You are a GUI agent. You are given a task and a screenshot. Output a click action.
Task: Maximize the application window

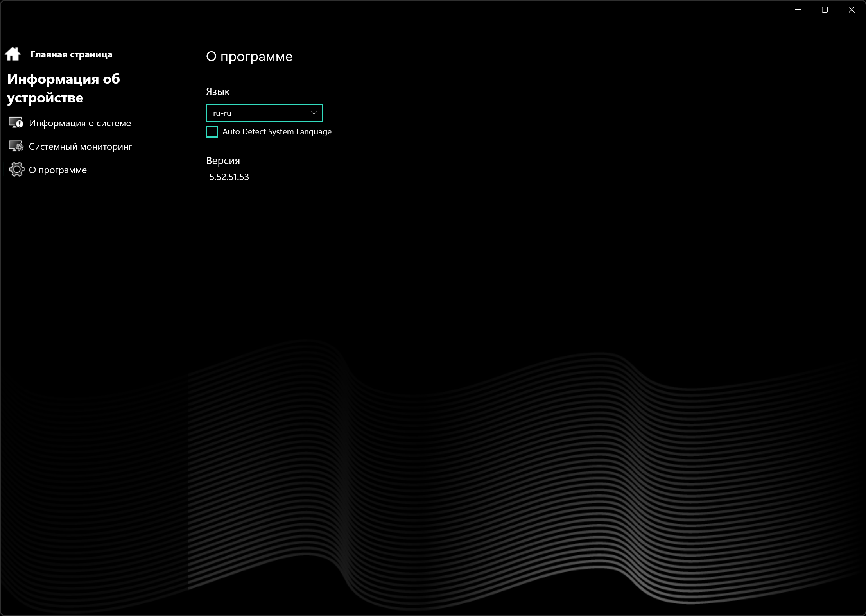click(825, 10)
